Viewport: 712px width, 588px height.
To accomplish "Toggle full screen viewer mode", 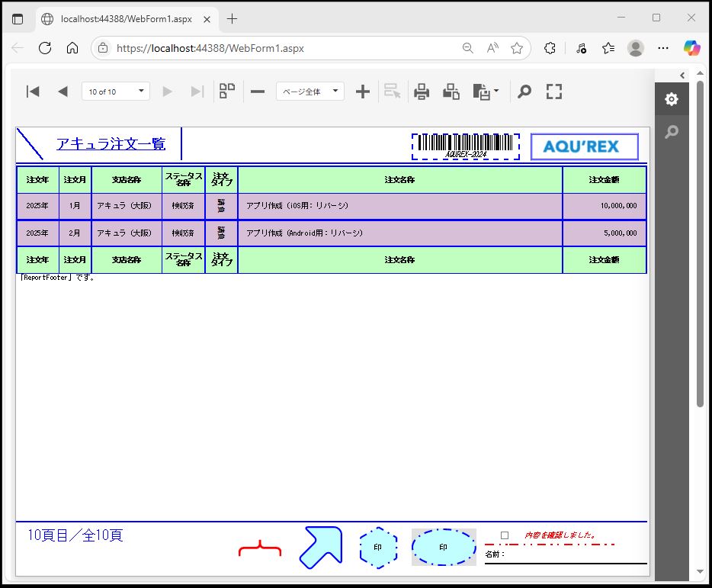I will click(554, 92).
